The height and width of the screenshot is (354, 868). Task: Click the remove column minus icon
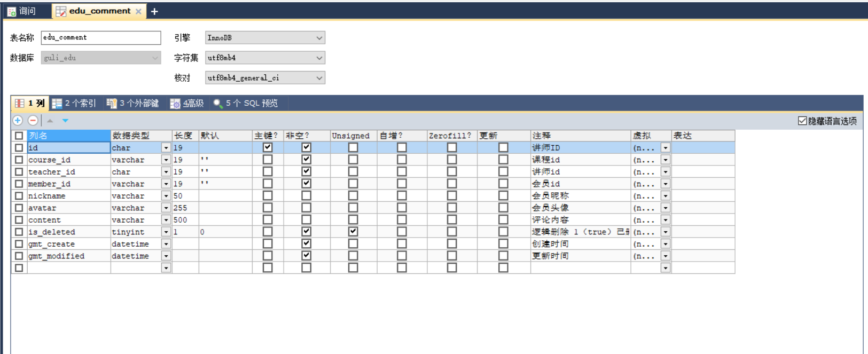33,121
